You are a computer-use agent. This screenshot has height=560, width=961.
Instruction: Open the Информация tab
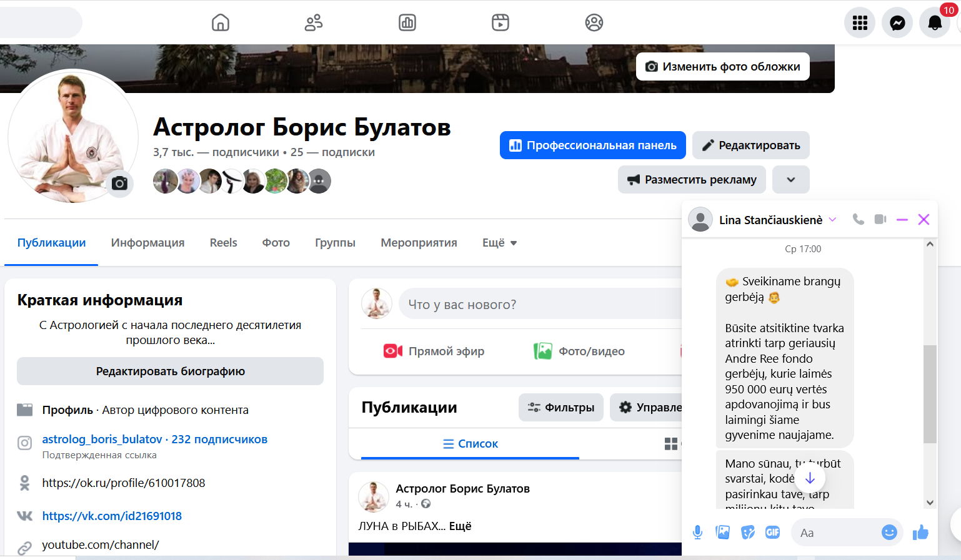(x=148, y=243)
